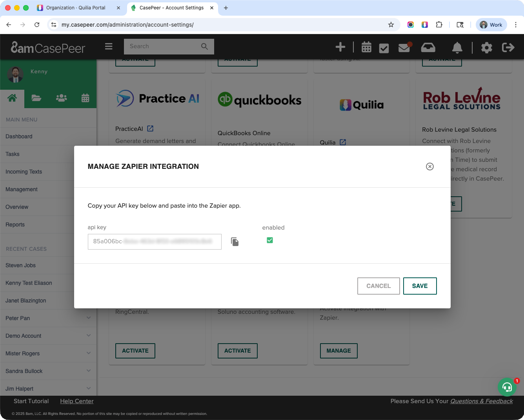The width and height of the screenshot is (524, 420).
Task: Open the browser extensions puzzle icon
Action: point(439,25)
